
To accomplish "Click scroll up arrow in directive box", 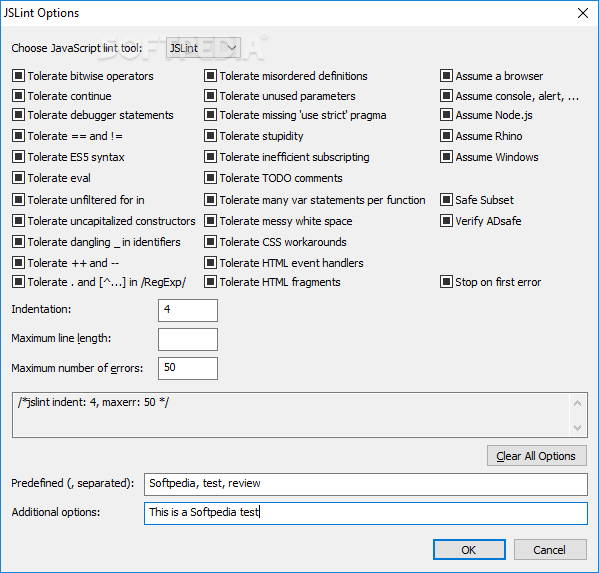I will tap(578, 403).
